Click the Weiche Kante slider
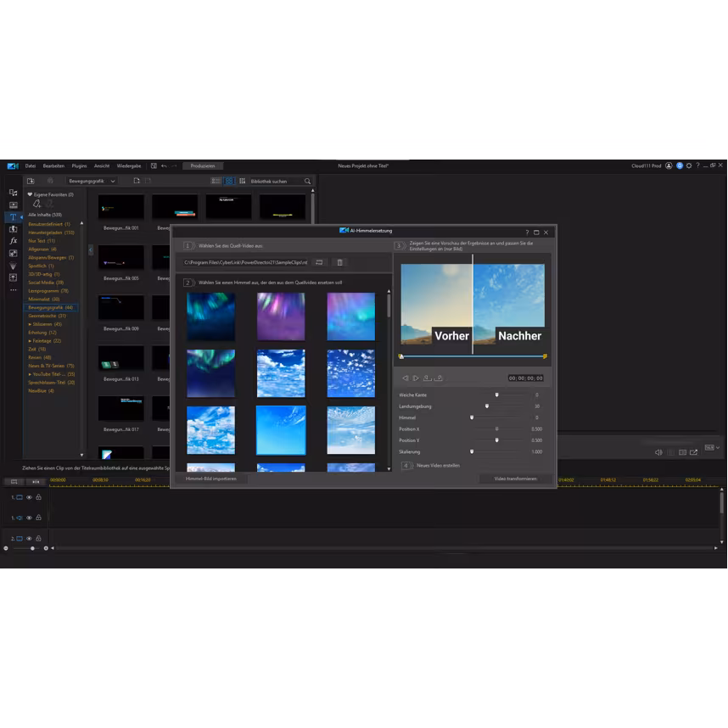Image resolution: width=728 pixels, height=728 pixels. pos(497,395)
